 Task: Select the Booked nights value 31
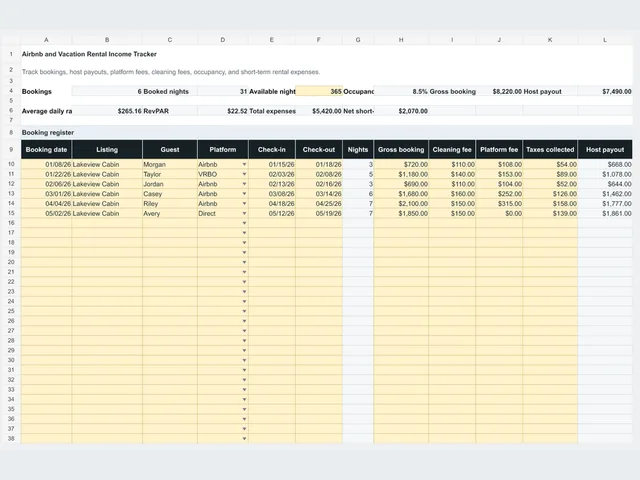(x=223, y=91)
